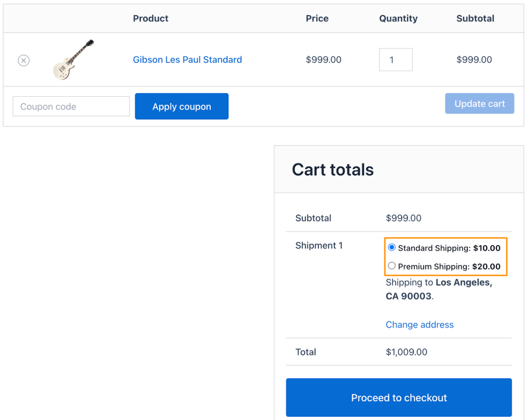
Task: Click the white guitar product thumbnail
Action: [73, 60]
